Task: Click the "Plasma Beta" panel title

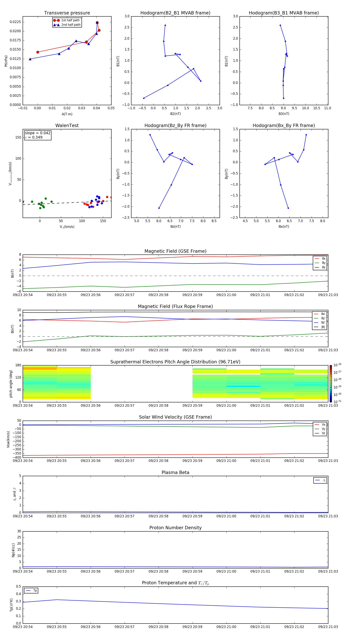Action: click(x=175, y=472)
